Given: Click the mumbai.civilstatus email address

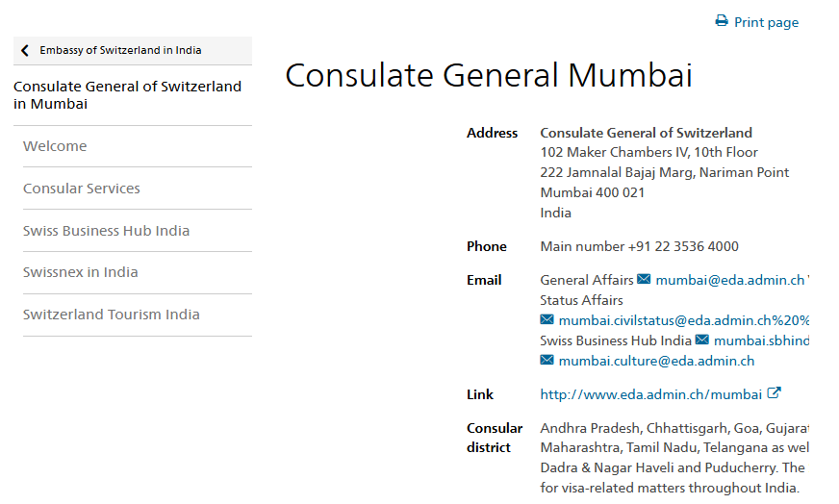Looking at the screenshot, I should tap(683, 320).
